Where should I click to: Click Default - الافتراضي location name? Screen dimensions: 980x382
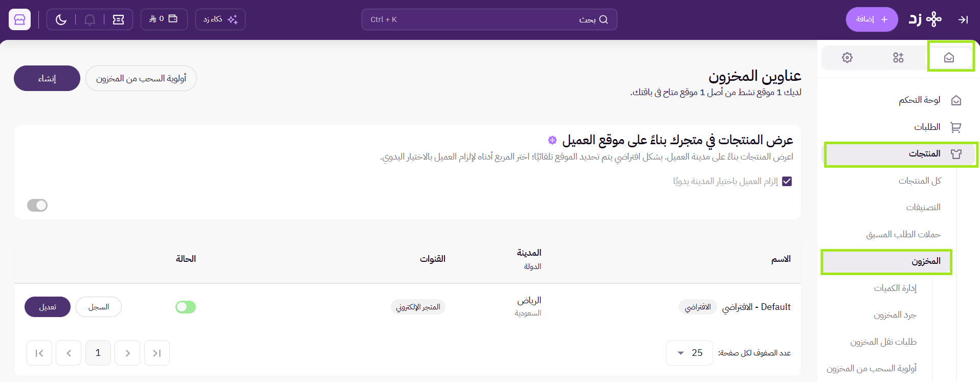coord(756,307)
